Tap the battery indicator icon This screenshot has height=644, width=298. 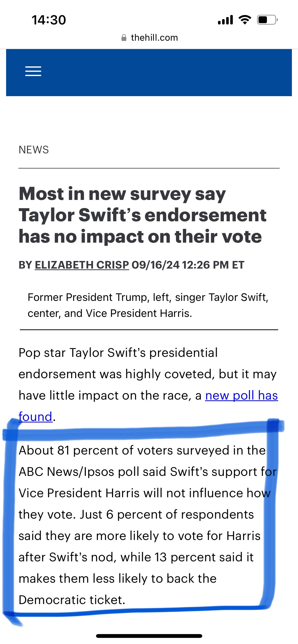click(267, 20)
